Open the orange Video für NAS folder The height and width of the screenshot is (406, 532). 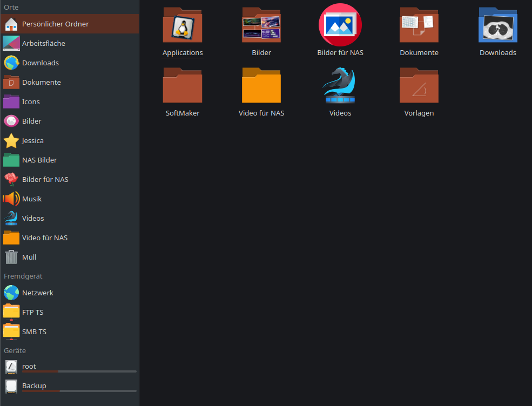261,85
